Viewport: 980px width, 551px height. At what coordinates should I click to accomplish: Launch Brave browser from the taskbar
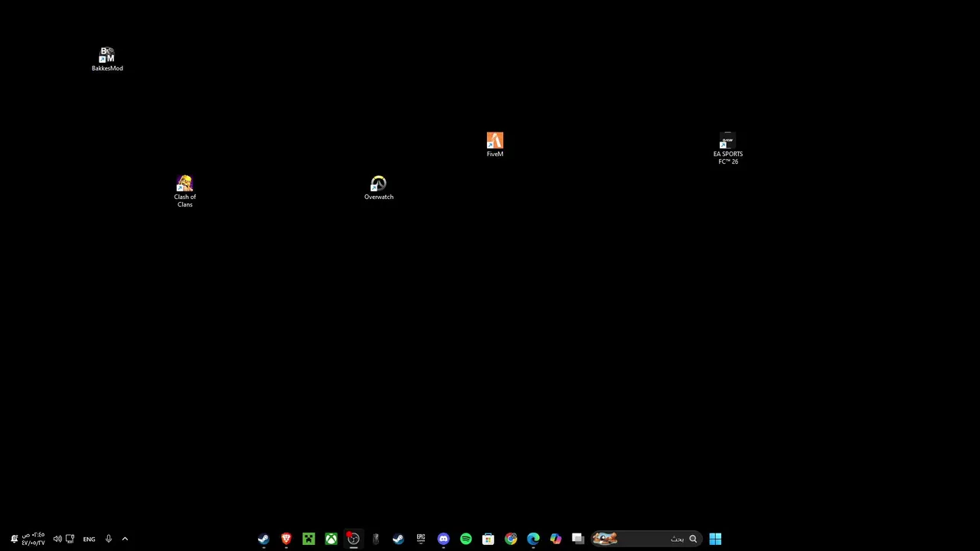(286, 539)
